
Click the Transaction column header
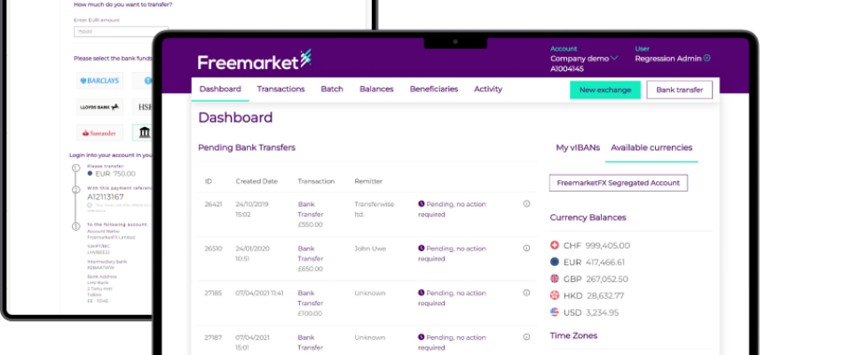point(316,181)
